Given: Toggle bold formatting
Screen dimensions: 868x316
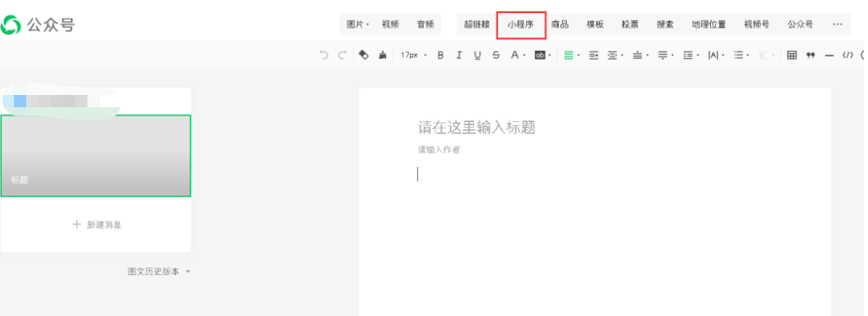Looking at the screenshot, I should (x=441, y=55).
